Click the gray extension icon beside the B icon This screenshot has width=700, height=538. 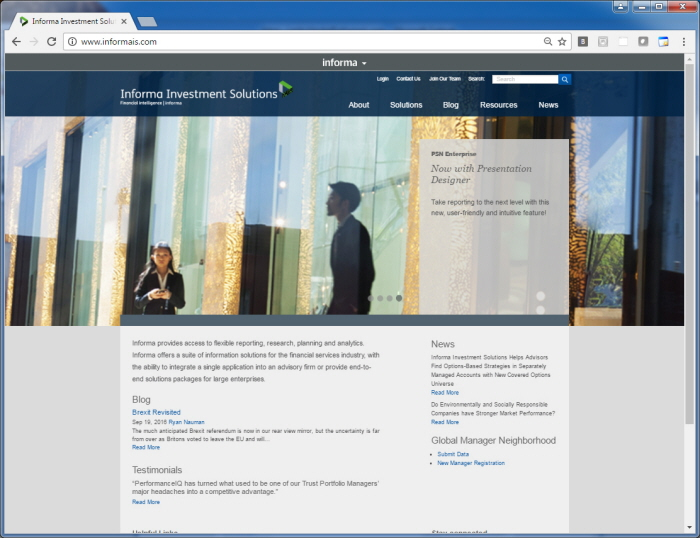tap(603, 42)
